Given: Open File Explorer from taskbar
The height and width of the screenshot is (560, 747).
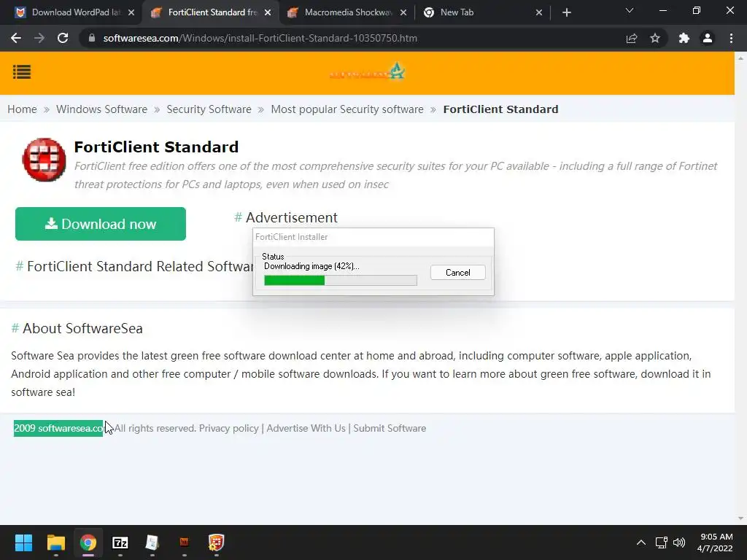Looking at the screenshot, I should point(55,542).
